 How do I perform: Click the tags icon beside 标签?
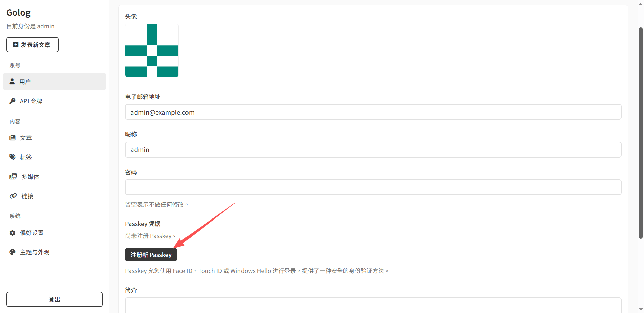[13, 157]
